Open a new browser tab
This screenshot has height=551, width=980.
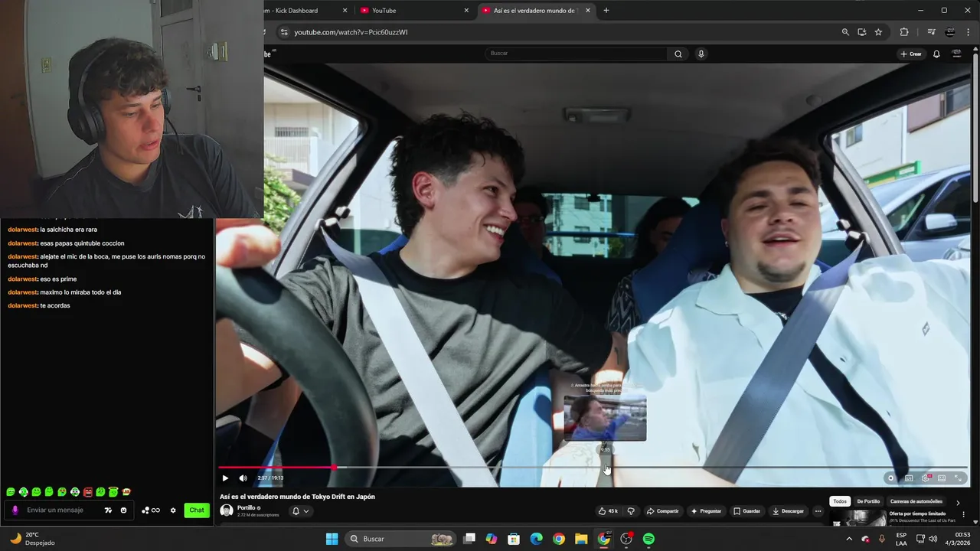(606, 11)
